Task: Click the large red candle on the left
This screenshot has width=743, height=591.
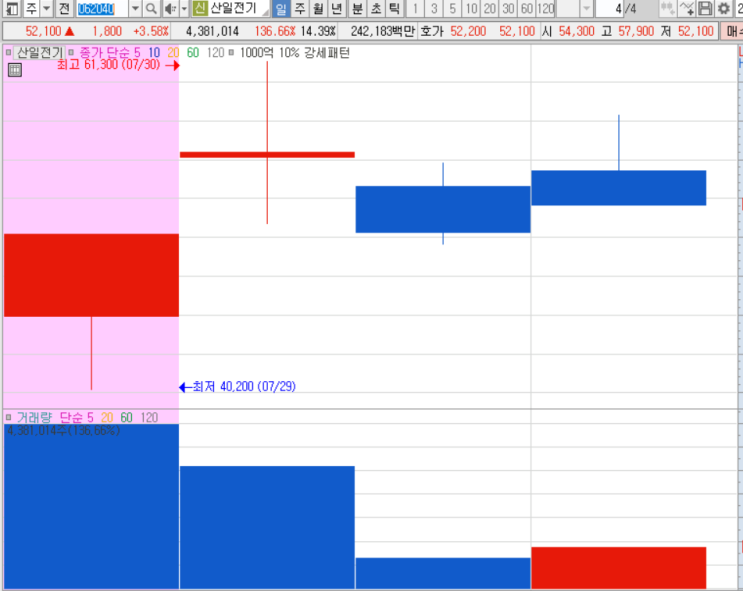Action: click(91, 275)
